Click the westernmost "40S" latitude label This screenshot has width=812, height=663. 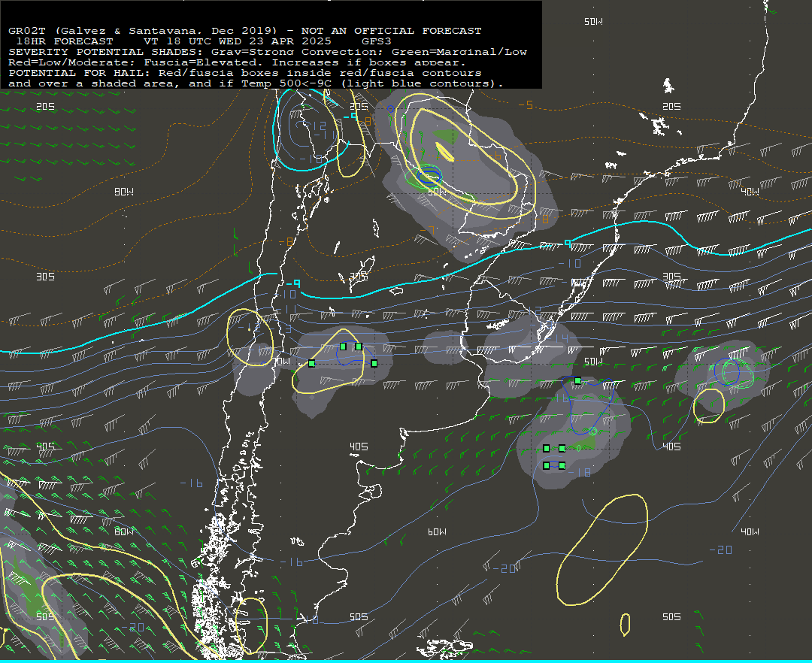[46, 447]
